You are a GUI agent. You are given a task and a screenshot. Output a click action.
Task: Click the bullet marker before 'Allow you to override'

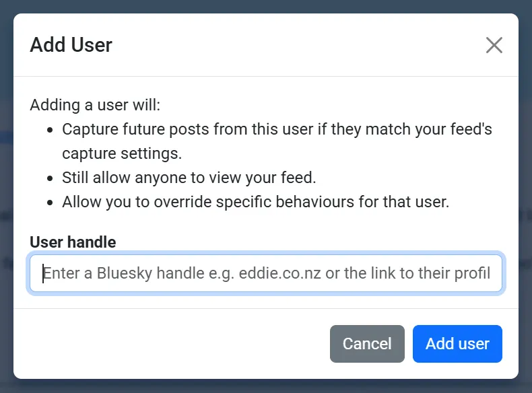pos(51,203)
